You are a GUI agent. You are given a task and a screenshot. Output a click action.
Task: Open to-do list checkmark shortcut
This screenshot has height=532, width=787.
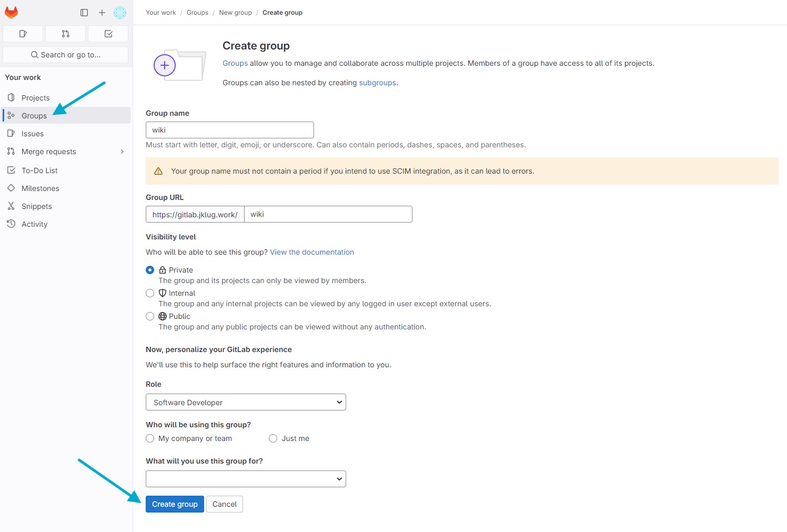(x=108, y=34)
